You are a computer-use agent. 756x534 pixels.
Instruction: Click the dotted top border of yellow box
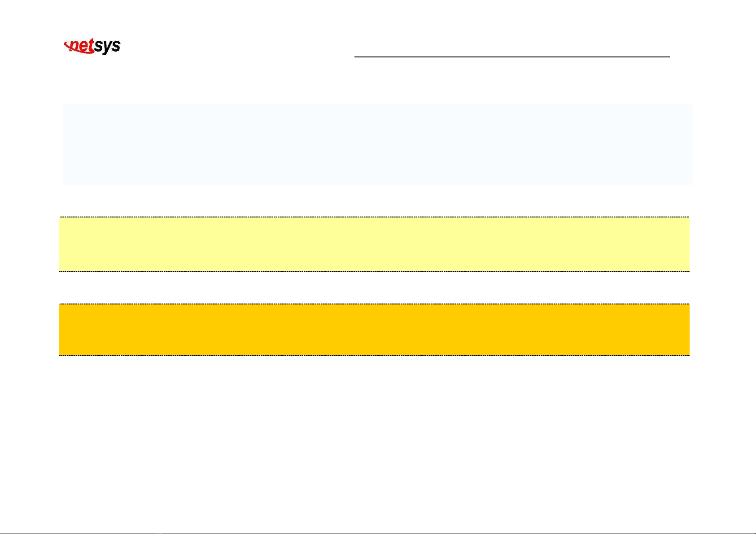tap(374, 217)
